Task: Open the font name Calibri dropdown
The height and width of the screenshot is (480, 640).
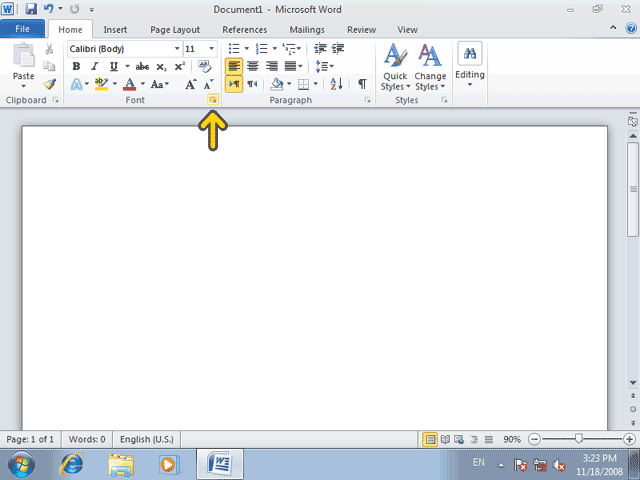Action: [177, 49]
